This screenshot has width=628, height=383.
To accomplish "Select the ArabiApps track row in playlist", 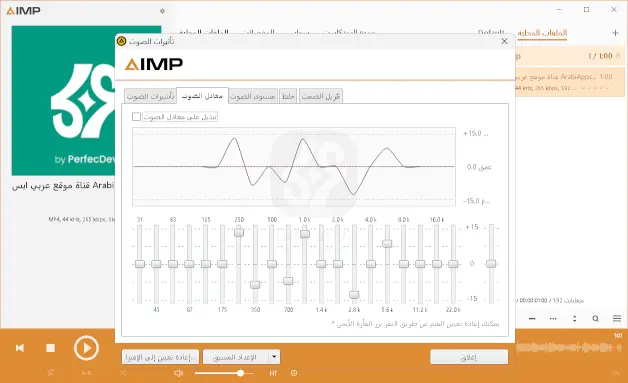I will pyautogui.click(x=570, y=82).
